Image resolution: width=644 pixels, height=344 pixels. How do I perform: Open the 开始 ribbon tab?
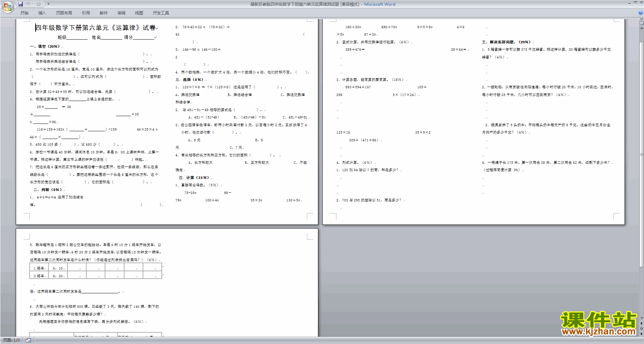click(24, 13)
